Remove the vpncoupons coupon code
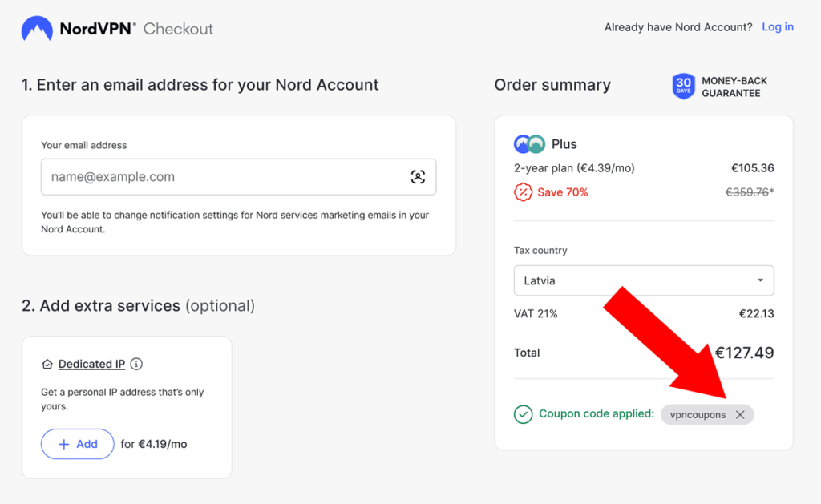The image size is (821, 504). pyautogui.click(x=740, y=414)
